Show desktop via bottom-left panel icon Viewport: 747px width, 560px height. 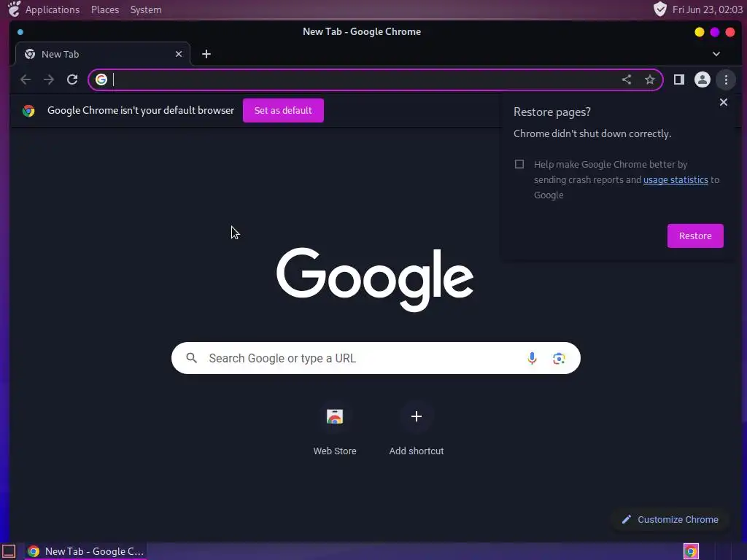(x=9, y=551)
